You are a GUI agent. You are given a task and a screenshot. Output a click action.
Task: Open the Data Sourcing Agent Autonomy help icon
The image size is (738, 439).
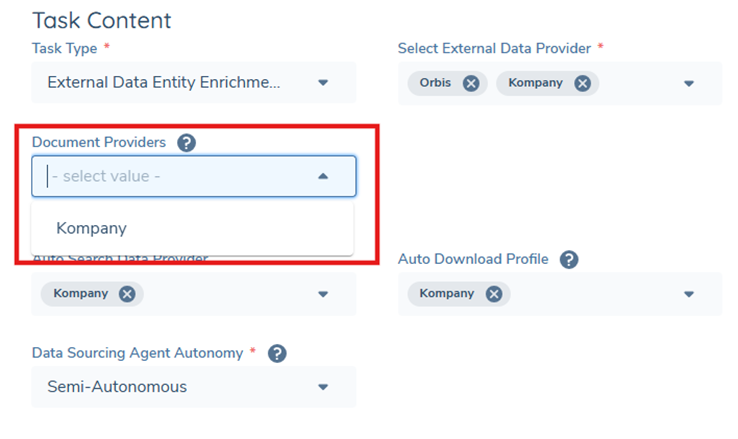coord(278,353)
